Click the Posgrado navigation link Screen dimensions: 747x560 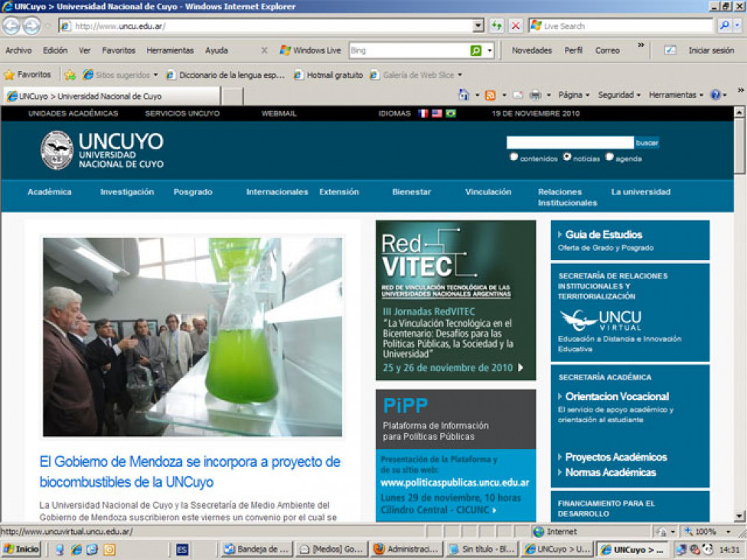click(x=193, y=192)
